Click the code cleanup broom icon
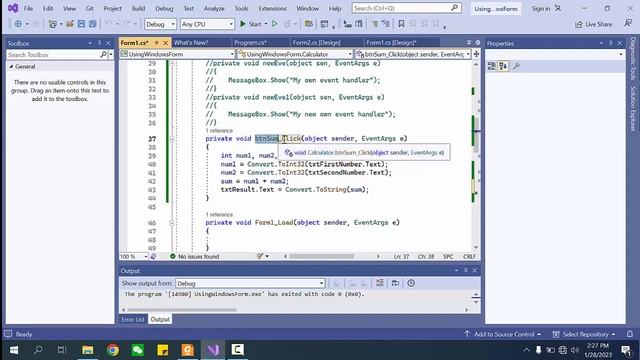The width and height of the screenshot is (640, 360). click(260, 256)
